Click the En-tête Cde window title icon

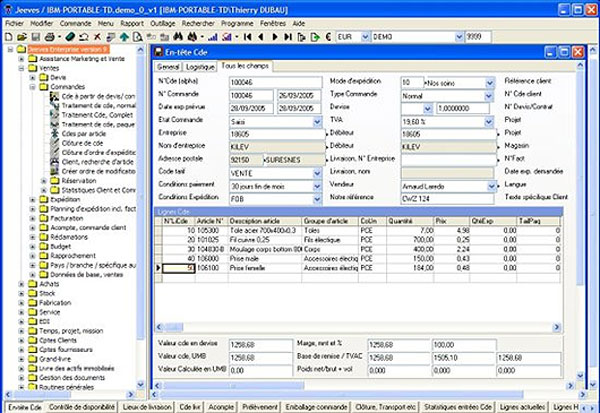click(155, 50)
